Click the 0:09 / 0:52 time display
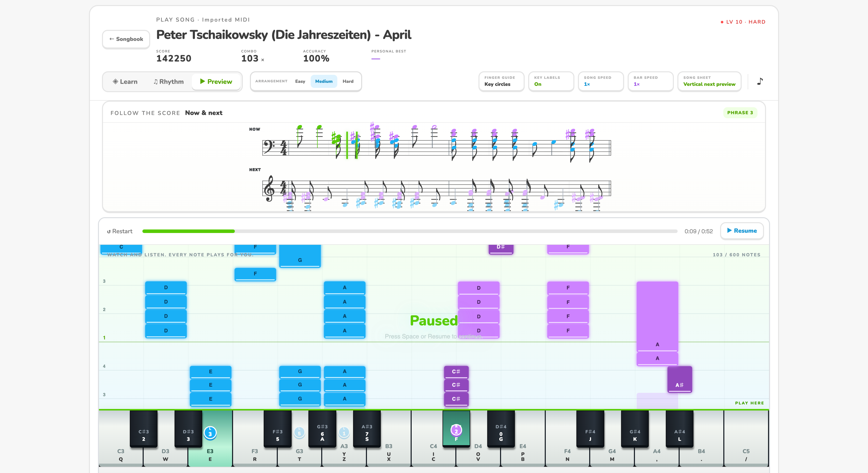Screen dimensions: 868x473 tap(698, 231)
